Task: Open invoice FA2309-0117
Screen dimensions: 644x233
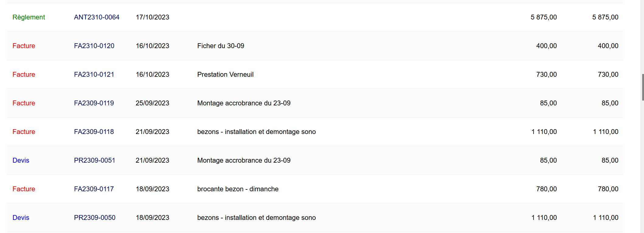Action: [94, 189]
